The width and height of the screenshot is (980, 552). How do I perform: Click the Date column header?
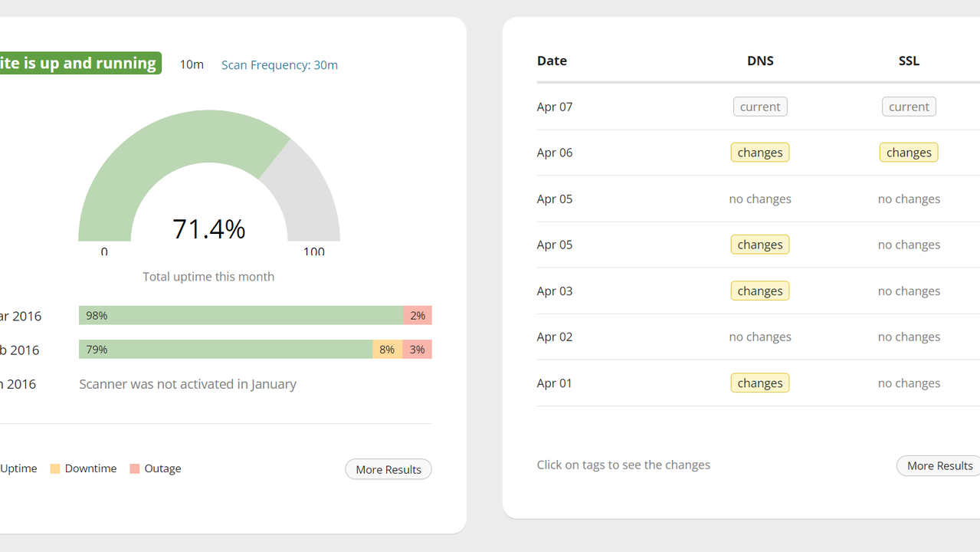click(x=552, y=61)
